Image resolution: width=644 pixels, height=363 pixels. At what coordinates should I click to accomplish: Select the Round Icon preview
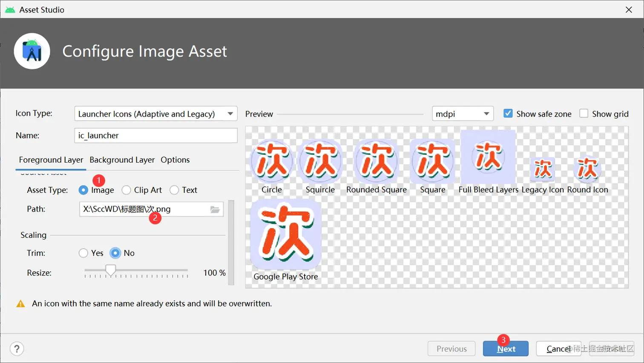587,168
